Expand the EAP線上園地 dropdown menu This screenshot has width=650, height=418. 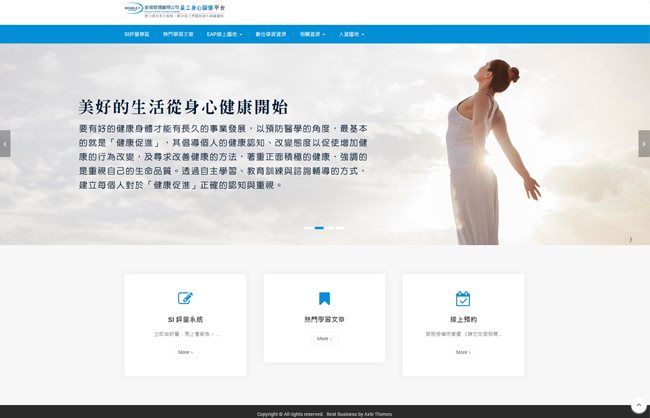[x=224, y=34]
